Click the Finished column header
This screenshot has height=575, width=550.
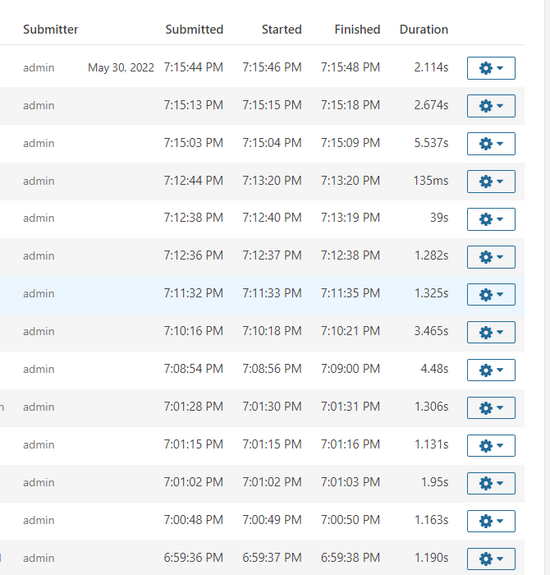357,29
